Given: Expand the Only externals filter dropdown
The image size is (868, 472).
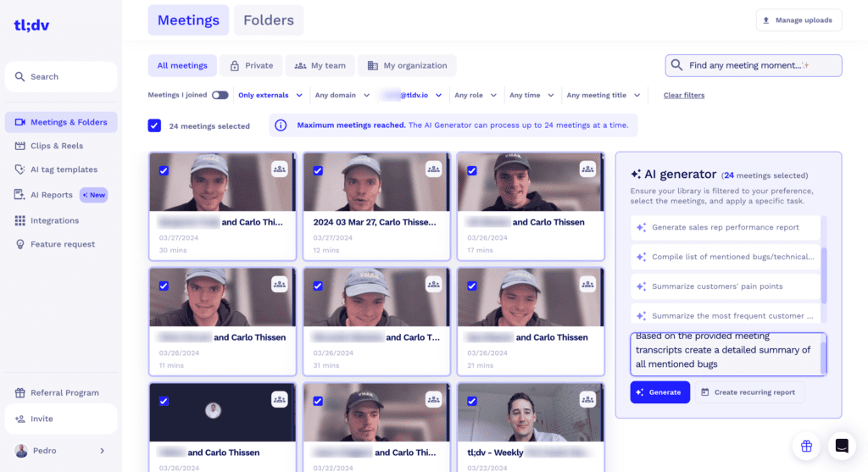Looking at the screenshot, I should 263,96.
